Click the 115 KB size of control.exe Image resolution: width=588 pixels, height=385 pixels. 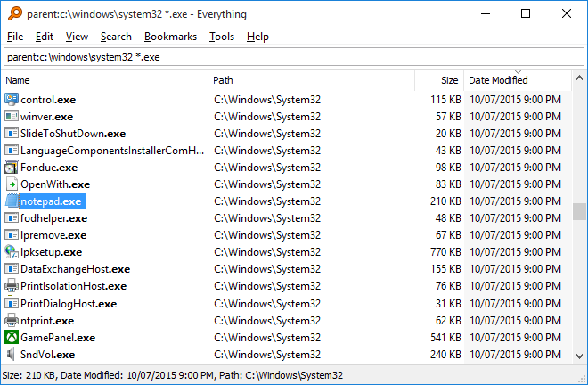[445, 100]
